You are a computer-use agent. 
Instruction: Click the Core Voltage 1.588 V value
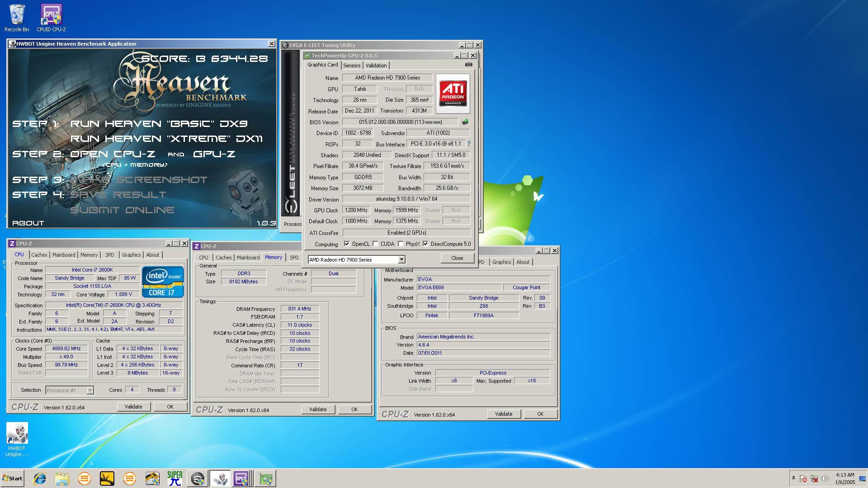click(x=123, y=295)
